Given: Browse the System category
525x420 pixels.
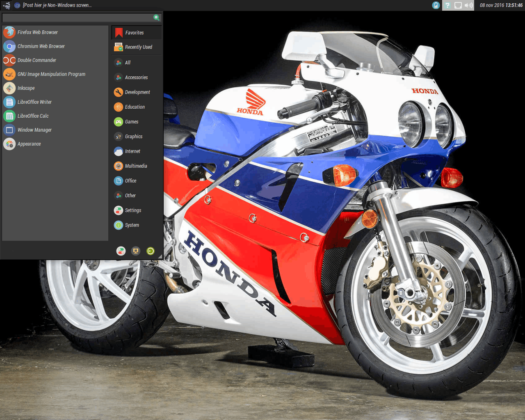Looking at the screenshot, I should pos(137,225).
